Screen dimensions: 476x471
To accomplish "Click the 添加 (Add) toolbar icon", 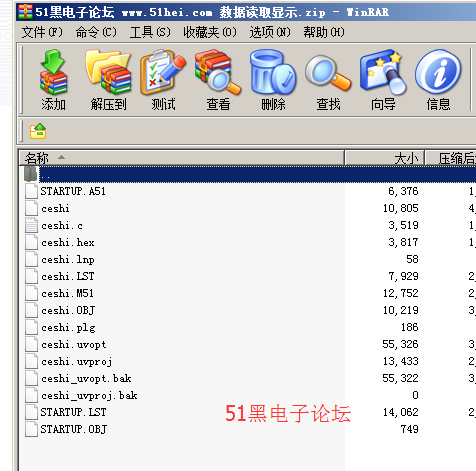I will tap(53, 80).
